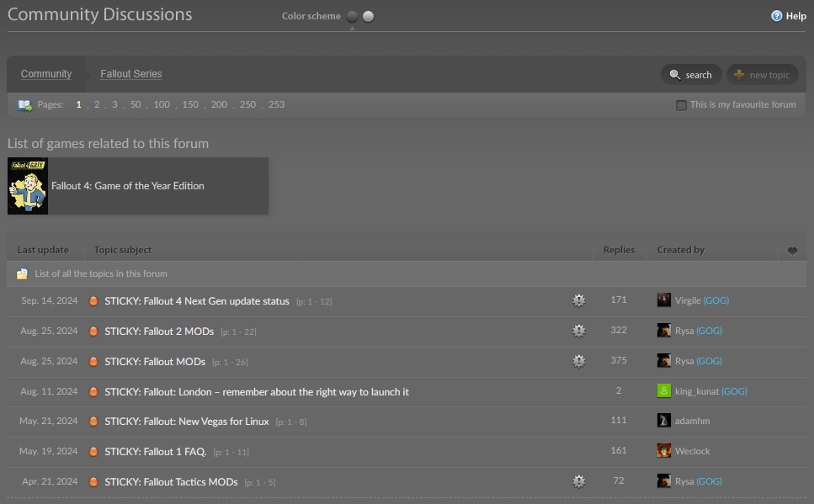This screenshot has height=504, width=814.
Task: Click the heart favourites column icon
Action: click(x=792, y=252)
